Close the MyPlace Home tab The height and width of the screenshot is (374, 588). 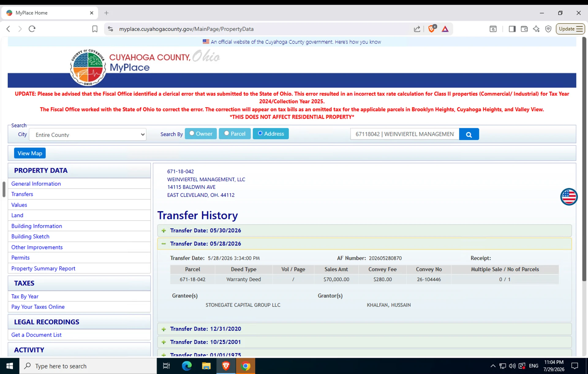[x=92, y=13]
